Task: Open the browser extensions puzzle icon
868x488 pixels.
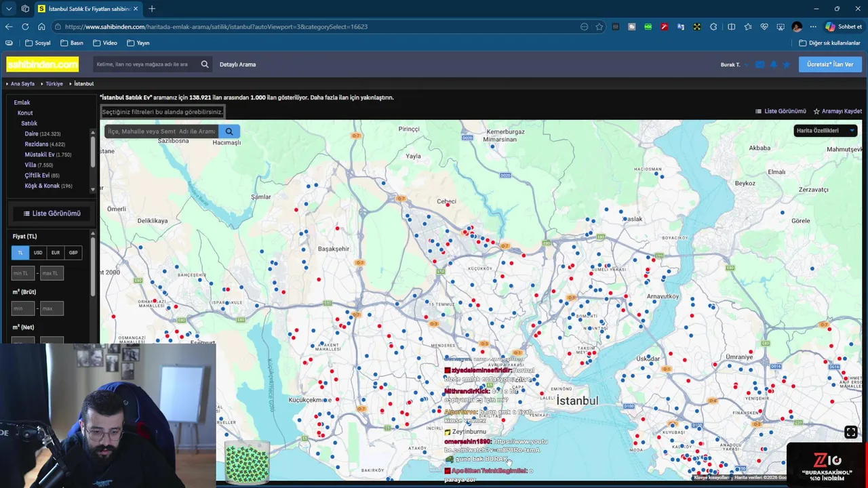Action: (x=713, y=26)
